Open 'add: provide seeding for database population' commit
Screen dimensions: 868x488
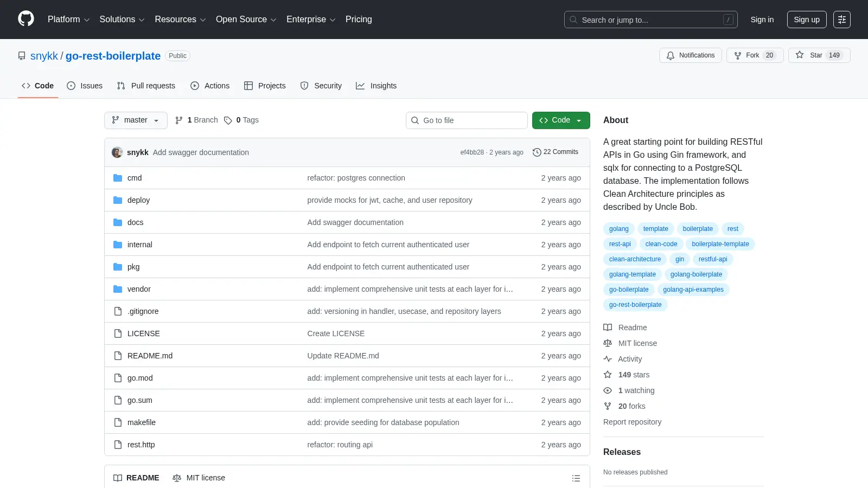384,422
